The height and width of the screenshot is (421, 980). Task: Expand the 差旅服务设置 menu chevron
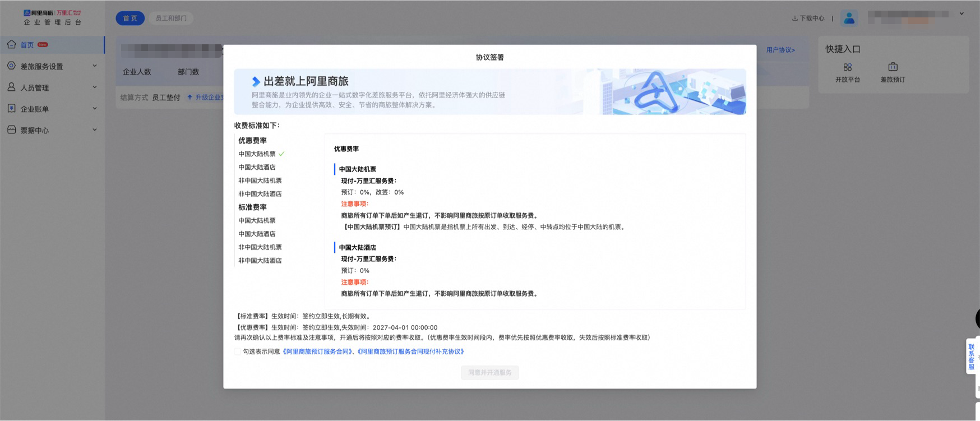pyautogui.click(x=94, y=66)
